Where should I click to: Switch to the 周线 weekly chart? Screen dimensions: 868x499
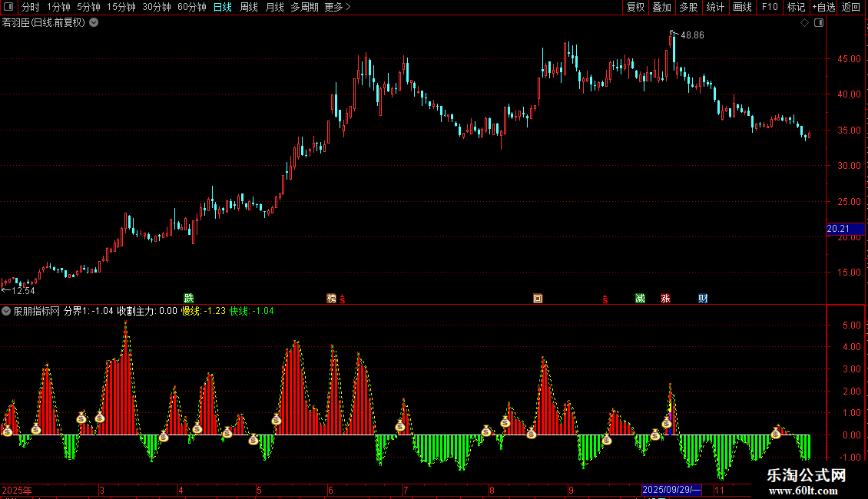[x=249, y=7]
